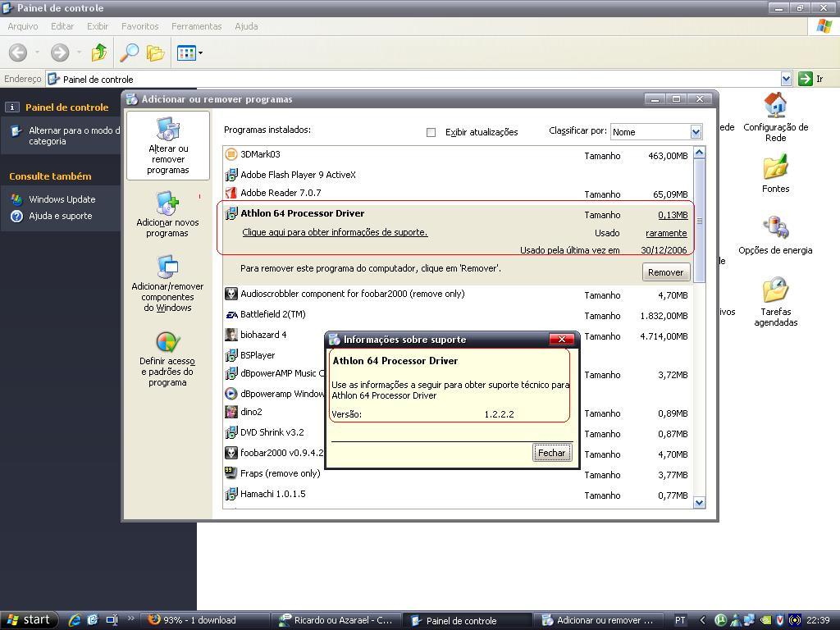Select Alterar ou remover programas

(x=167, y=146)
